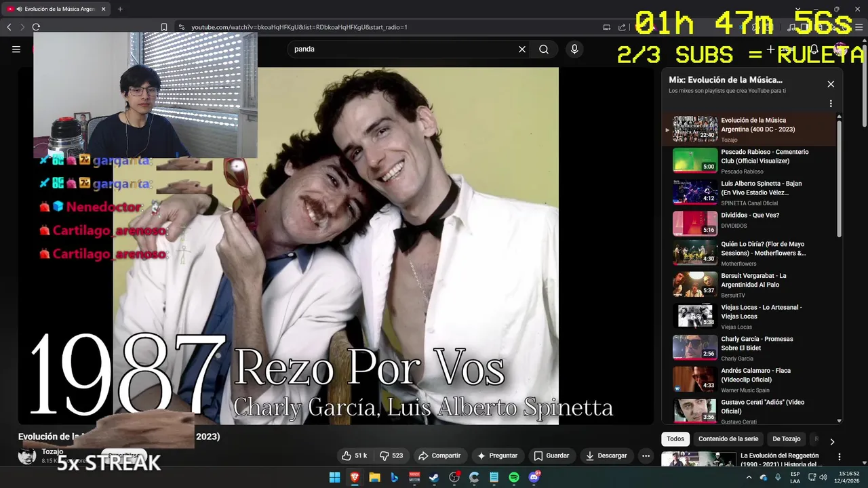The height and width of the screenshot is (488, 868).
Task: Bookmark this page in the address bar
Action: tap(164, 27)
